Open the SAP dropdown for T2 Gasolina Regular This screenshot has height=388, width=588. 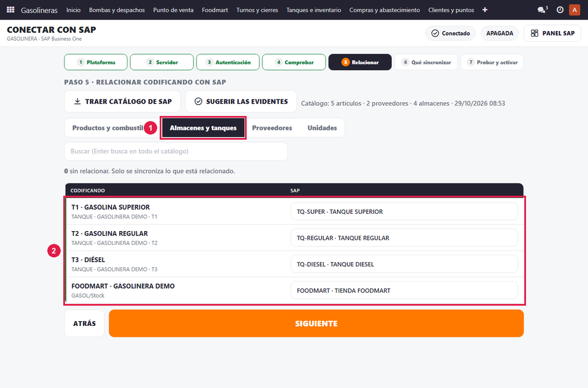pos(404,238)
